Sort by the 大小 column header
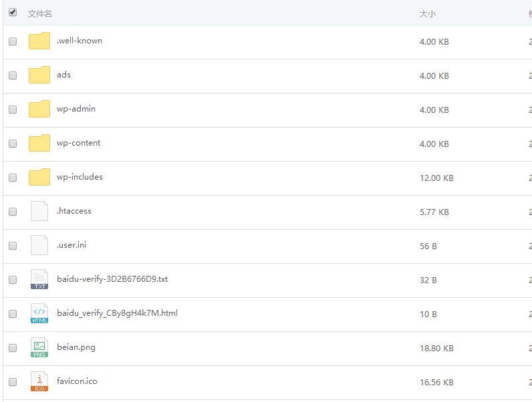532x402 pixels. pyautogui.click(x=428, y=13)
